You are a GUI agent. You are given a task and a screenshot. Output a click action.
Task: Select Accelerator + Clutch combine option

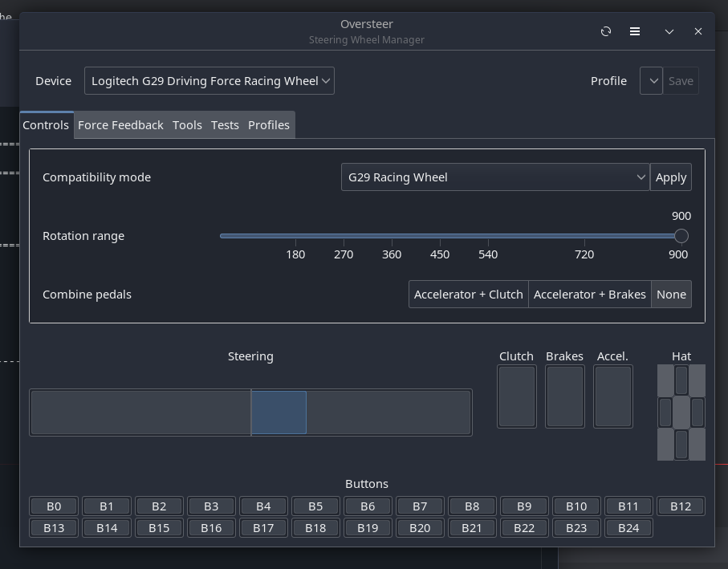point(469,295)
